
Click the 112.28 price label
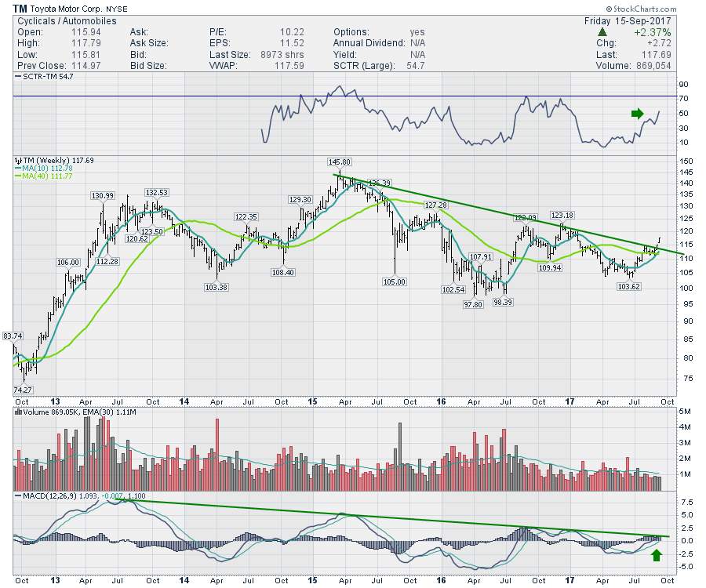[x=107, y=261]
